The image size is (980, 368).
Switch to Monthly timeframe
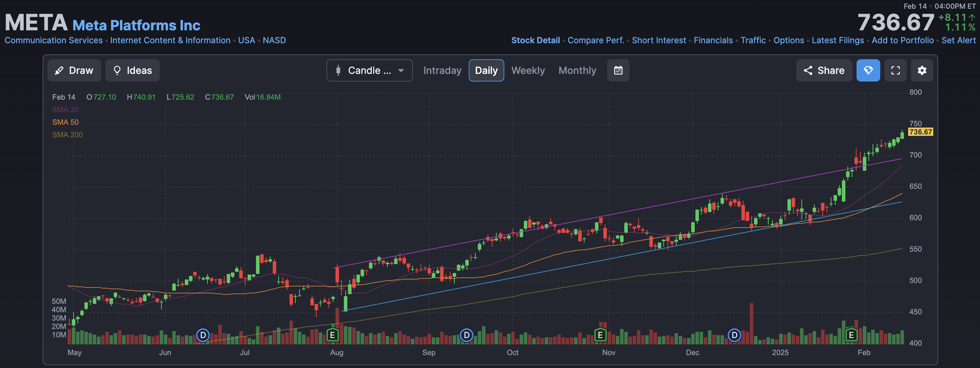[x=577, y=70]
